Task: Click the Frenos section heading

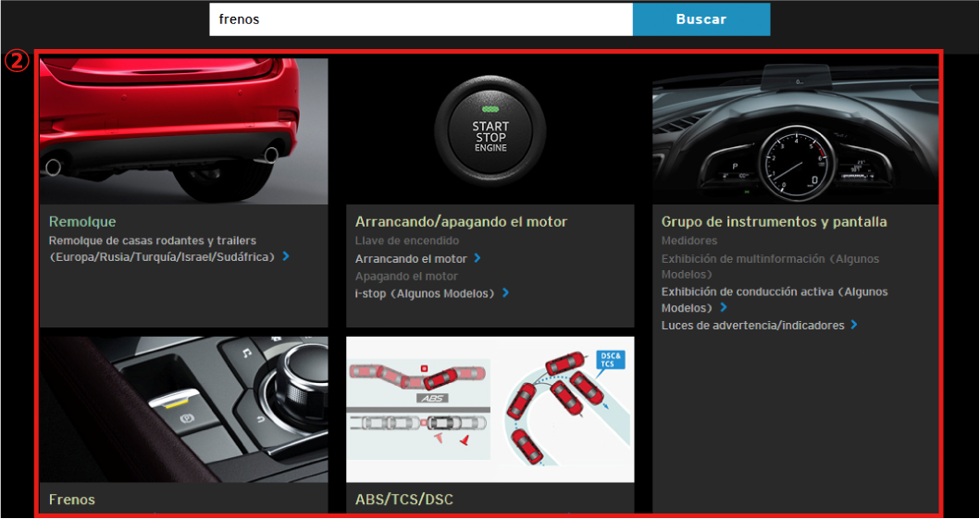Action: pyautogui.click(x=72, y=500)
